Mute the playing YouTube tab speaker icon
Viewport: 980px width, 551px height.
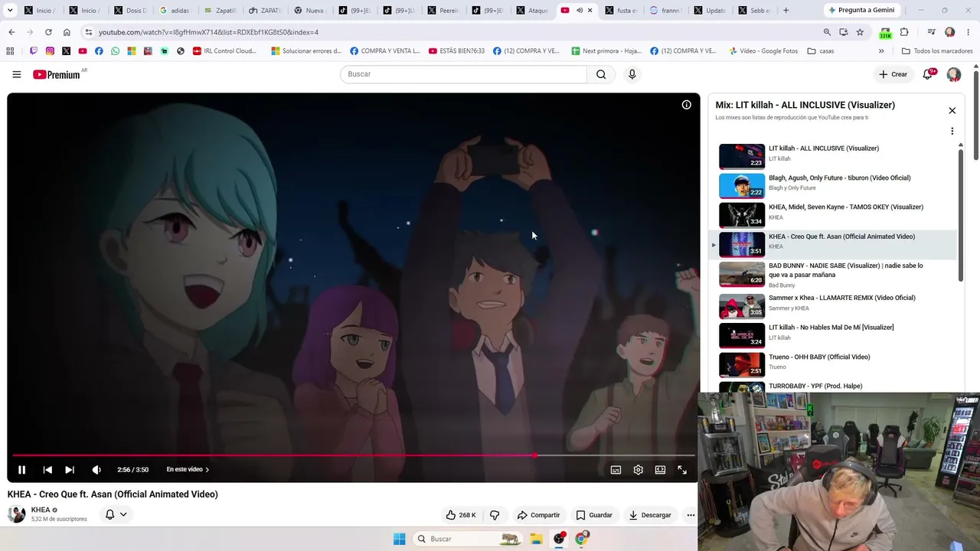tap(579, 11)
